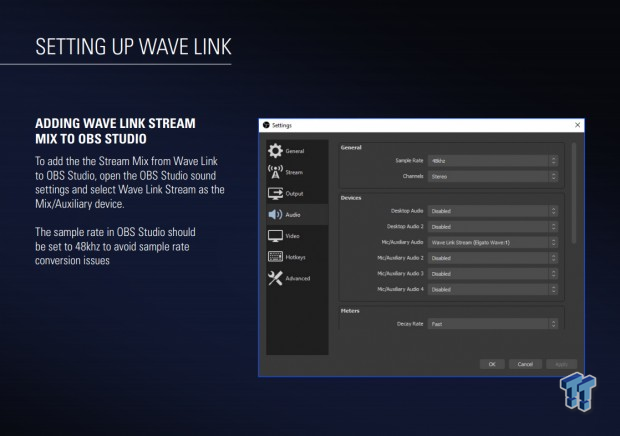Click the greyed Apply button

pyautogui.click(x=561, y=364)
